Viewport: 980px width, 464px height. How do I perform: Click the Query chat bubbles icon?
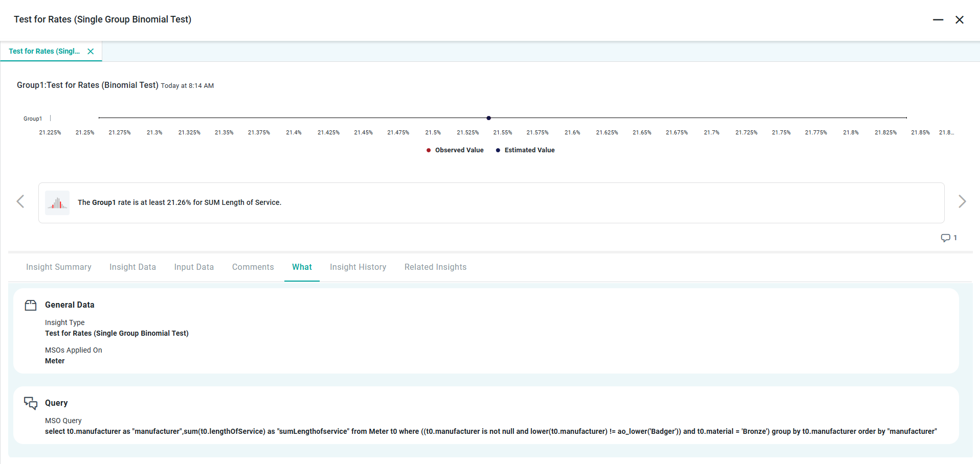(x=31, y=403)
